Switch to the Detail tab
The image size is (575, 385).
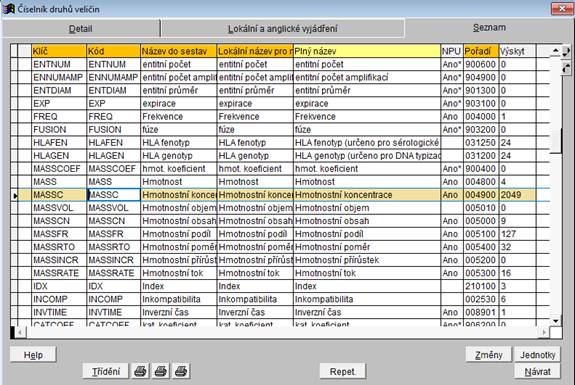(81, 29)
